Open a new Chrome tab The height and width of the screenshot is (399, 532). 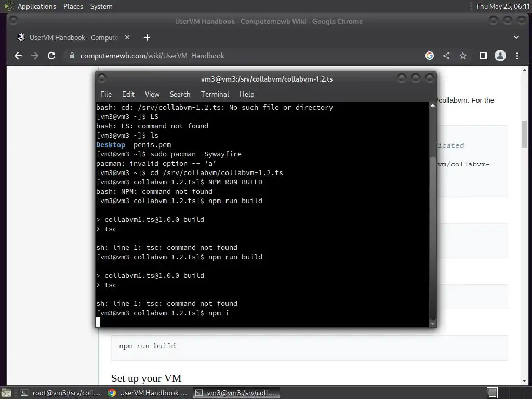coord(147,37)
